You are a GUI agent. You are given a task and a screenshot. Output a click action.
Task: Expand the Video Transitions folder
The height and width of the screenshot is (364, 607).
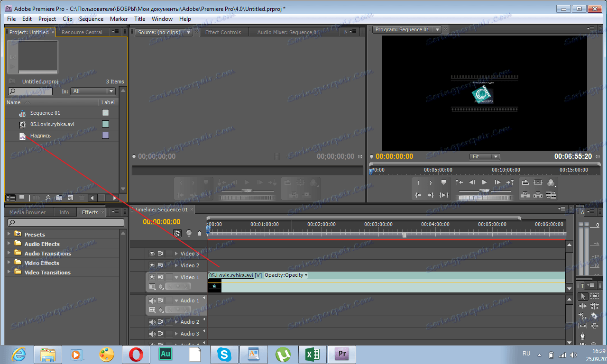click(9, 272)
